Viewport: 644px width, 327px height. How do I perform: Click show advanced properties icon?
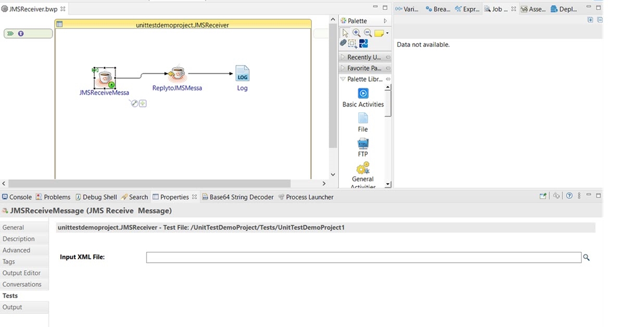(557, 196)
